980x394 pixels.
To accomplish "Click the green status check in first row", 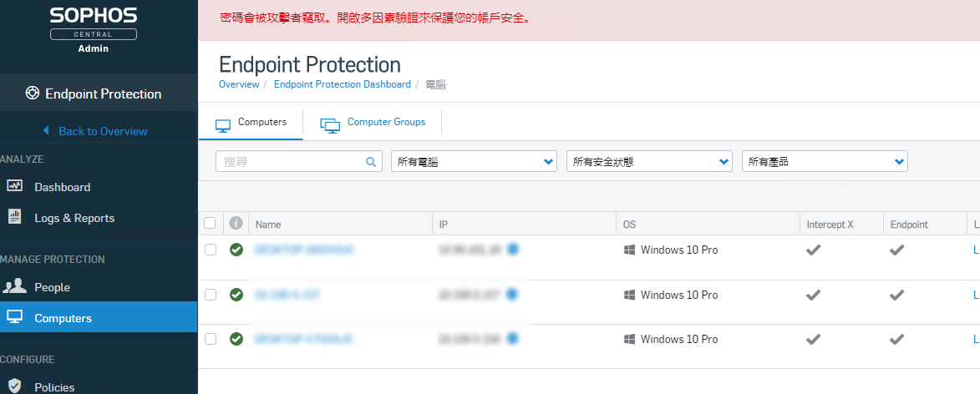I will click(x=236, y=250).
